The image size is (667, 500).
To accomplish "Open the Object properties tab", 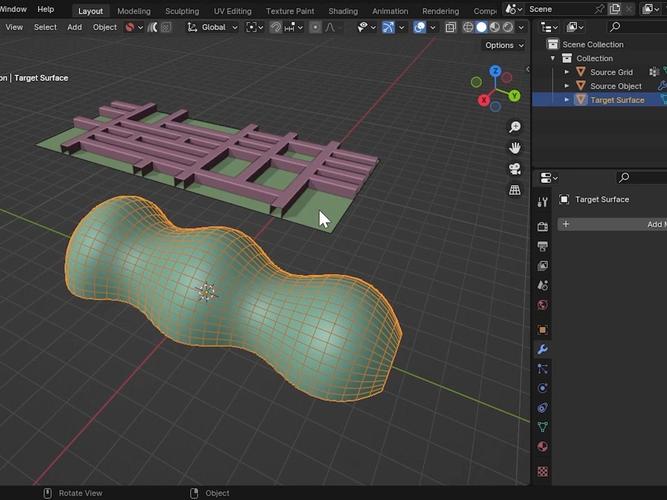I will point(542,330).
